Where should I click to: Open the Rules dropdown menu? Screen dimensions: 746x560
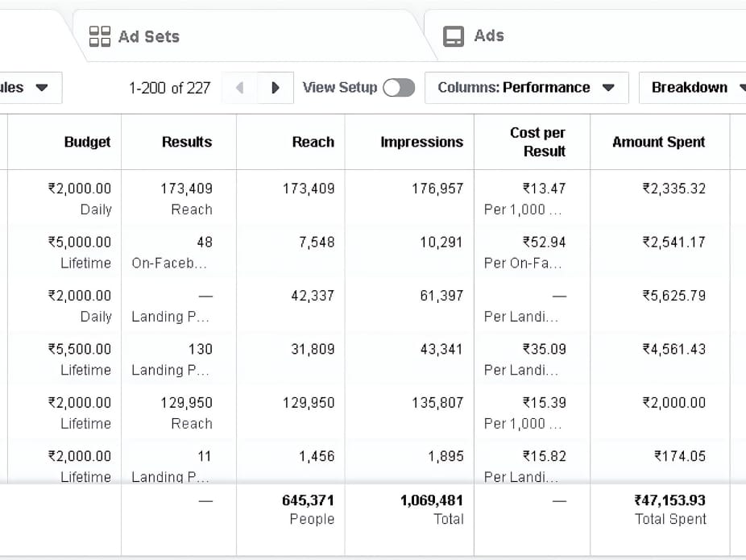click(x=31, y=88)
